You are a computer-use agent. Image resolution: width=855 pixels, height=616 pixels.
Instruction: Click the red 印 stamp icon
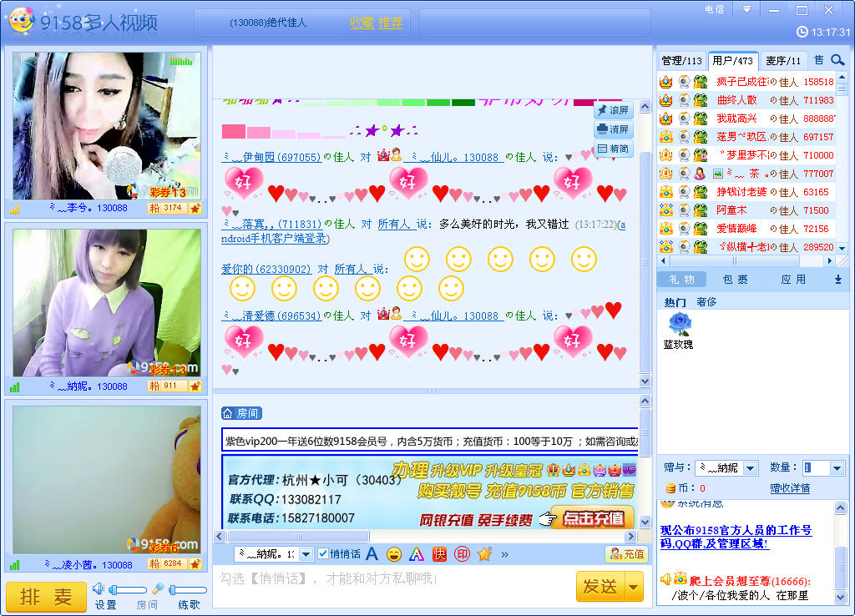462,554
